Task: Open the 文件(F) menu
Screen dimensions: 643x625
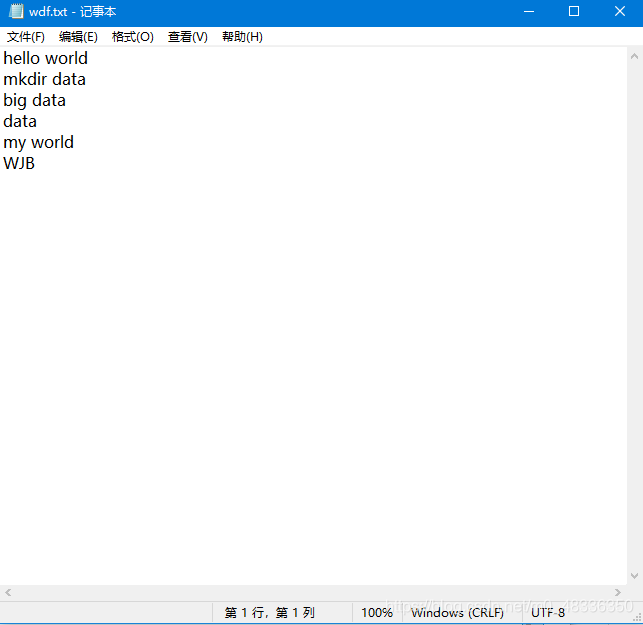Action: (x=25, y=37)
